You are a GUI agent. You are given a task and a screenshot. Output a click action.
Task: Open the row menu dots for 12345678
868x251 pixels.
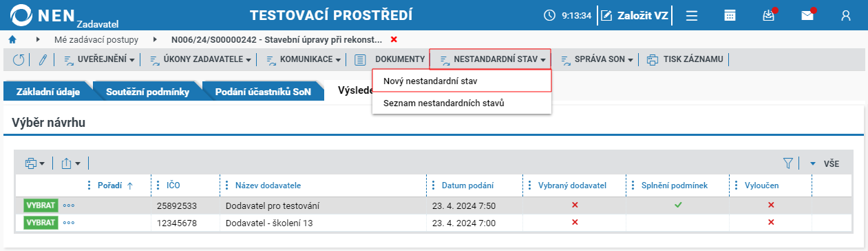click(69, 222)
